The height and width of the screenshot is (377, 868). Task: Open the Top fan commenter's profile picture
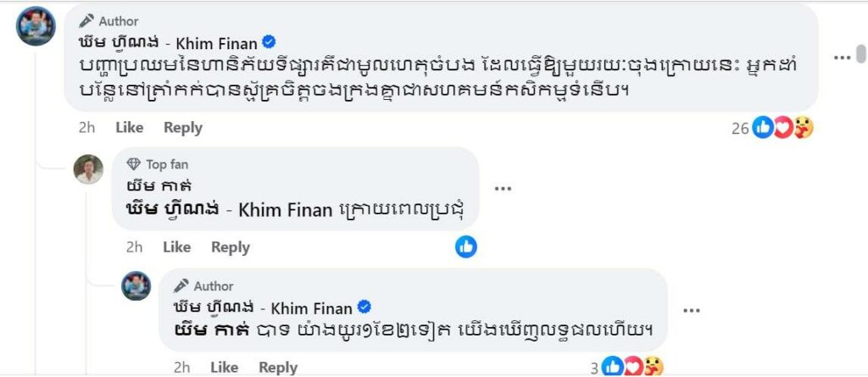click(x=88, y=169)
